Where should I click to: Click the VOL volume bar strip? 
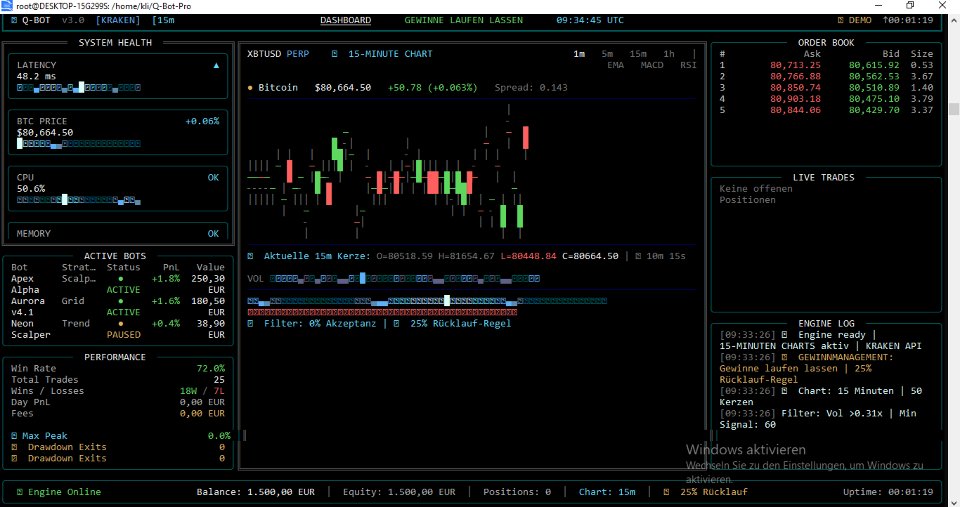(x=405, y=279)
